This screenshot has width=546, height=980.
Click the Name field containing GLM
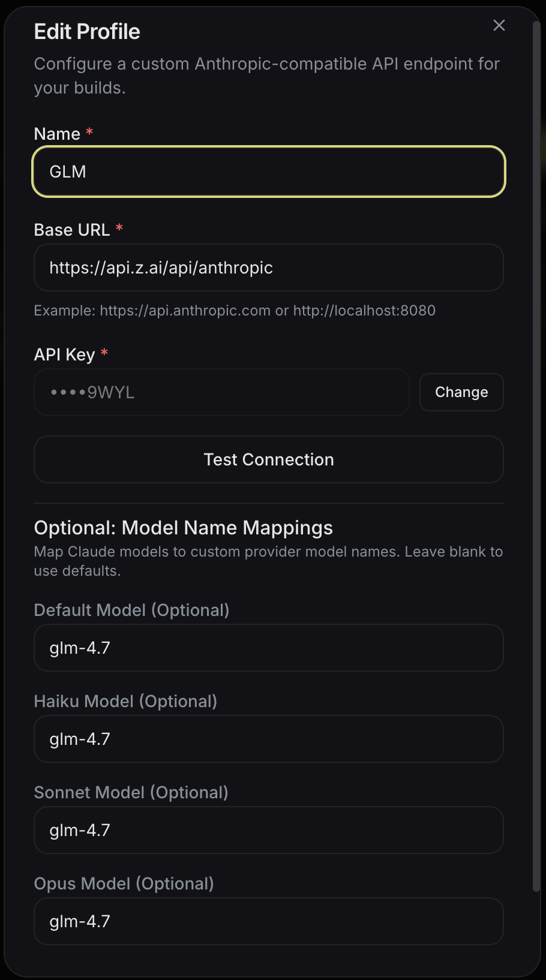coord(268,172)
